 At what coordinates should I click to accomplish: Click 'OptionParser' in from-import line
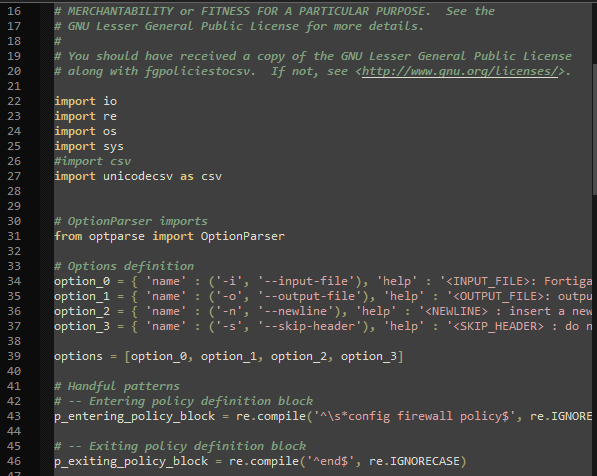tap(243, 236)
